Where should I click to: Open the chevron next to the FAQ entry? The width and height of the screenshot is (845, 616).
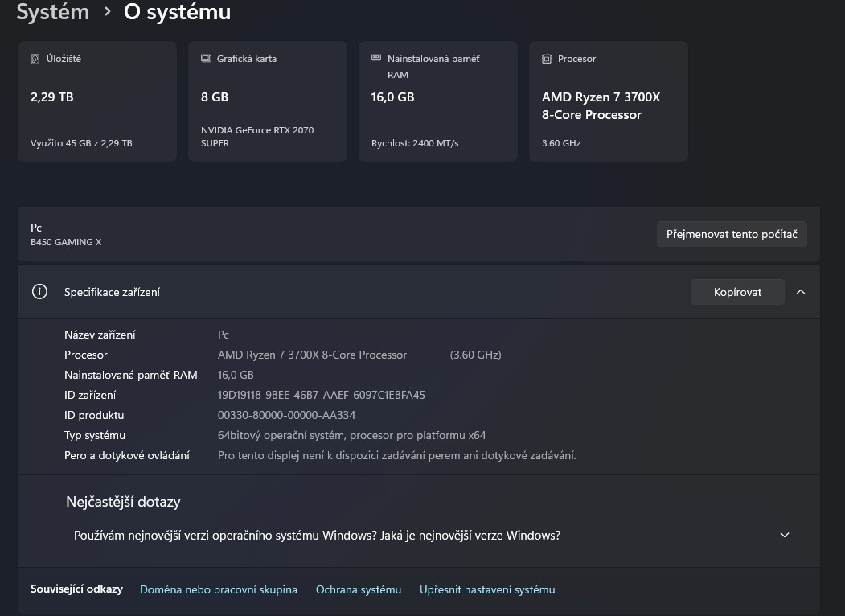pyautogui.click(x=783, y=533)
